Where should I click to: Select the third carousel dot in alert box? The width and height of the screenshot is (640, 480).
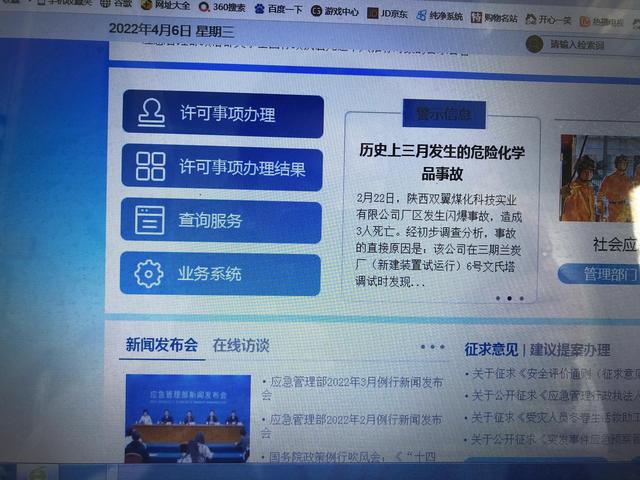point(521,298)
